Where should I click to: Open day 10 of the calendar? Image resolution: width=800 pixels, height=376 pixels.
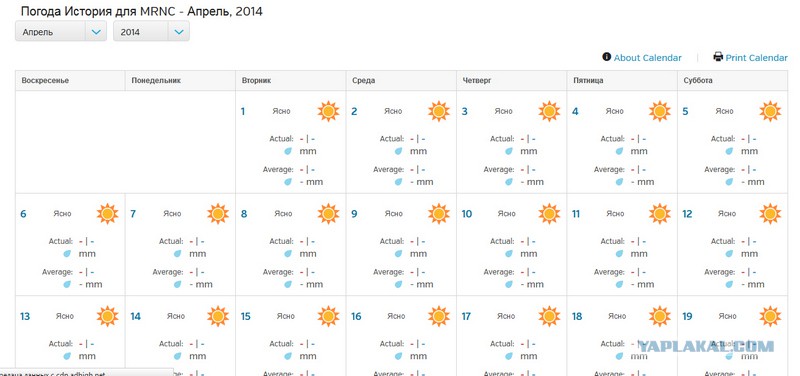[466, 214]
